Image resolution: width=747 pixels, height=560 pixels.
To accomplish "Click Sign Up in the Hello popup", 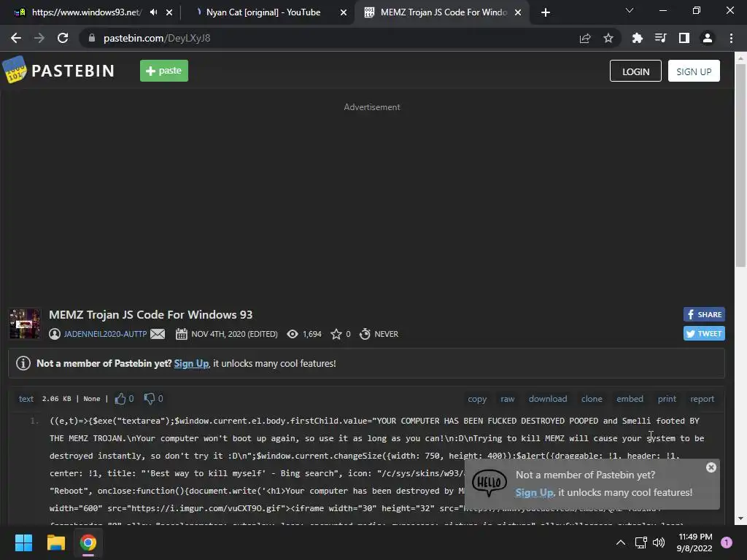I will click(535, 492).
